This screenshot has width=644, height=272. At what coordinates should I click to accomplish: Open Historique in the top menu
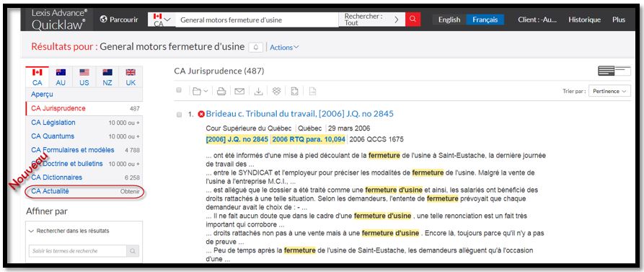click(584, 19)
